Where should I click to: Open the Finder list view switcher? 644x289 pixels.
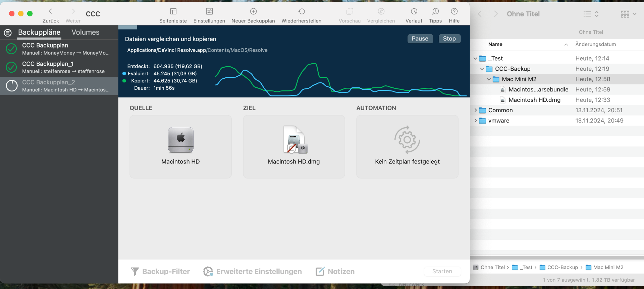(x=591, y=14)
